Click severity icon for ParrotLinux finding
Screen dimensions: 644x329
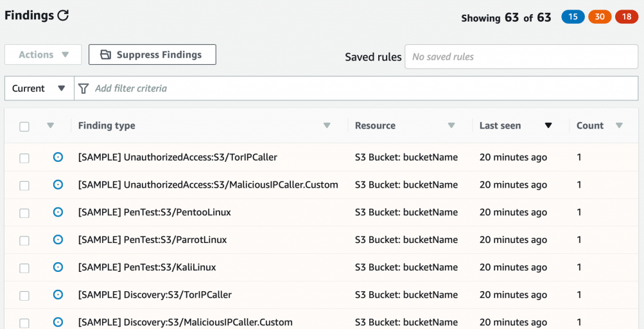(58, 240)
